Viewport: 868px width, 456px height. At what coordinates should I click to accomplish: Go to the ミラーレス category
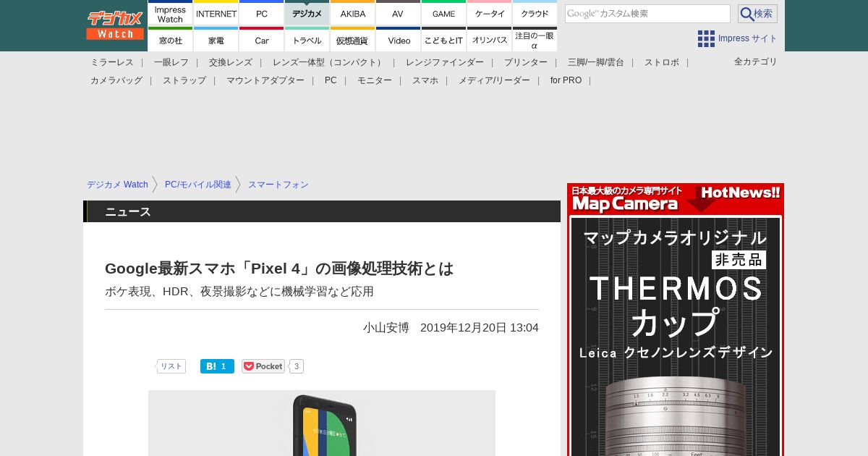click(112, 62)
